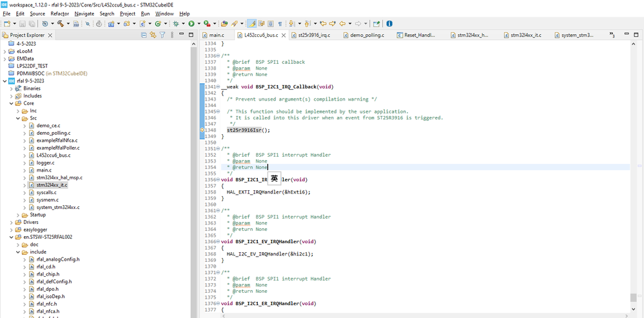The width and height of the screenshot is (644, 318).
Task: Open the Project menu
Action: click(128, 14)
